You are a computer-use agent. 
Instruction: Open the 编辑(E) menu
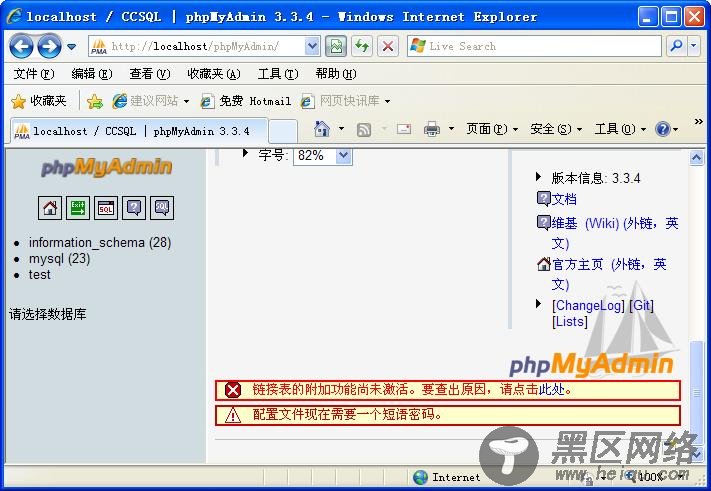click(92, 74)
